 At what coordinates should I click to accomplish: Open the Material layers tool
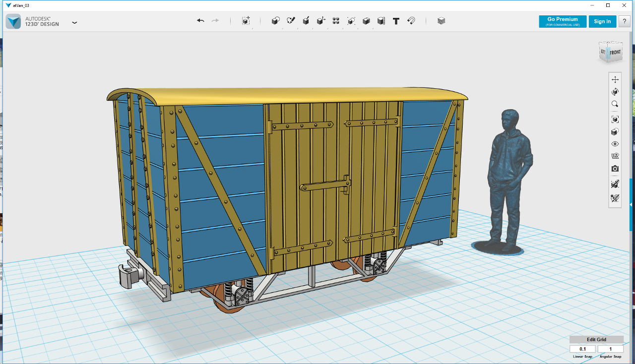tap(442, 21)
